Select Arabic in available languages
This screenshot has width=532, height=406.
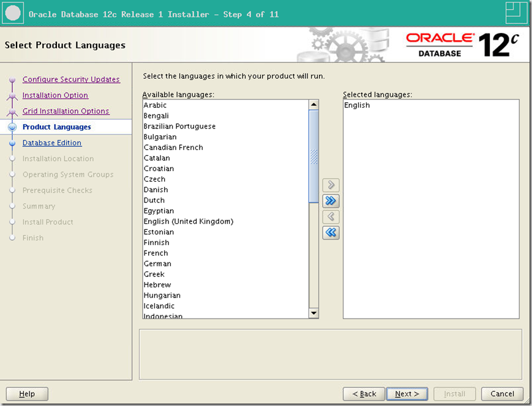(226, 105)
